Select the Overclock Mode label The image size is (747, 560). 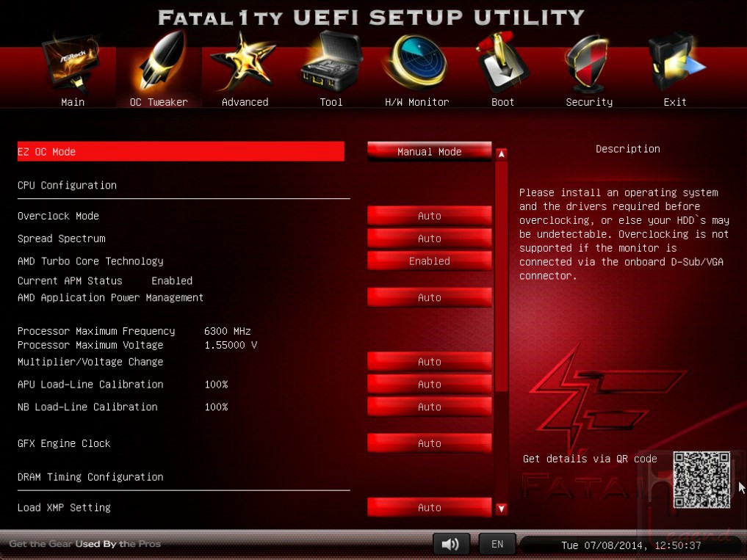click(x=58, y=216)
